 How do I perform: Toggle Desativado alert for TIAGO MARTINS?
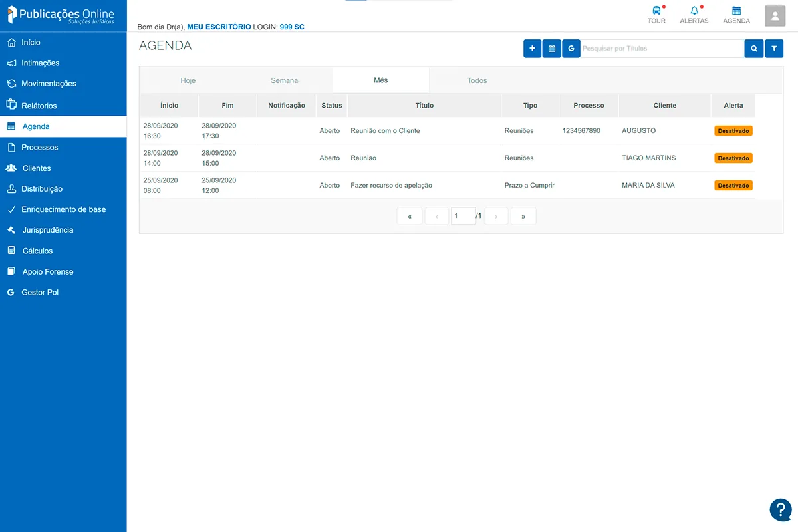[733, 158]
